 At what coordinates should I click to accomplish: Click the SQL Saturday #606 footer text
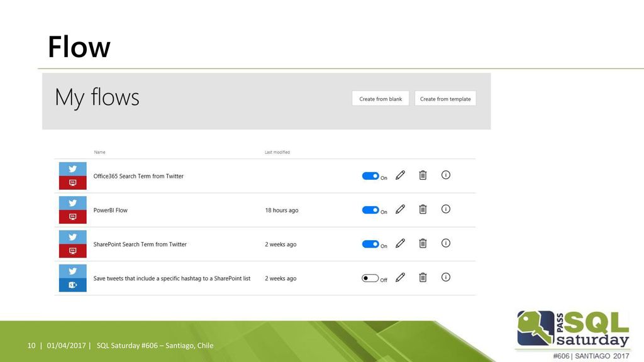[155, 346]
